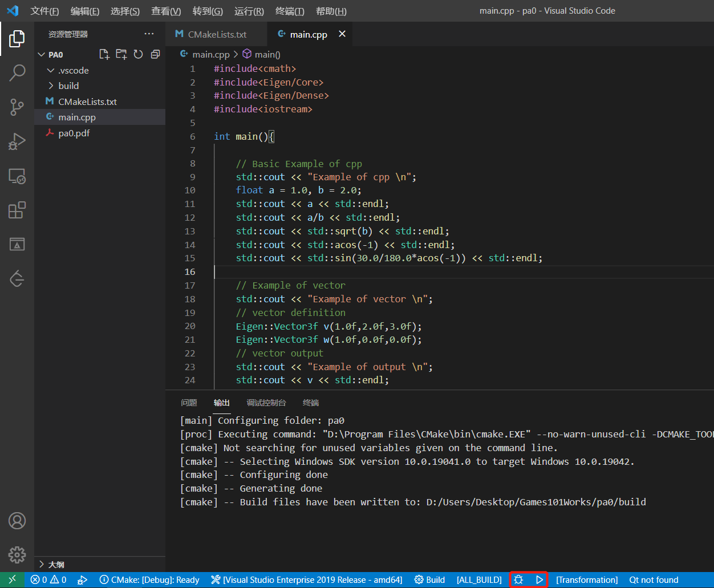This screenshot has width=714, height=588.
Task: Click the CMake debug launch icon in status bar
Action: [83, 580]
